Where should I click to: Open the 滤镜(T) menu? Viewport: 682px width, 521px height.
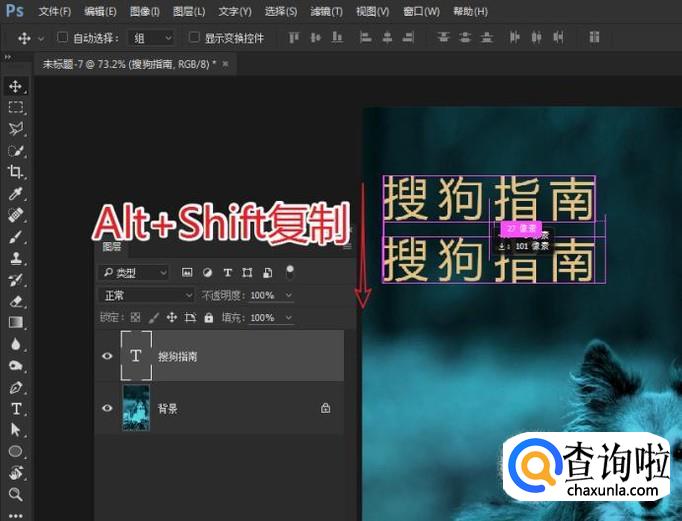[x=326, y=11]
